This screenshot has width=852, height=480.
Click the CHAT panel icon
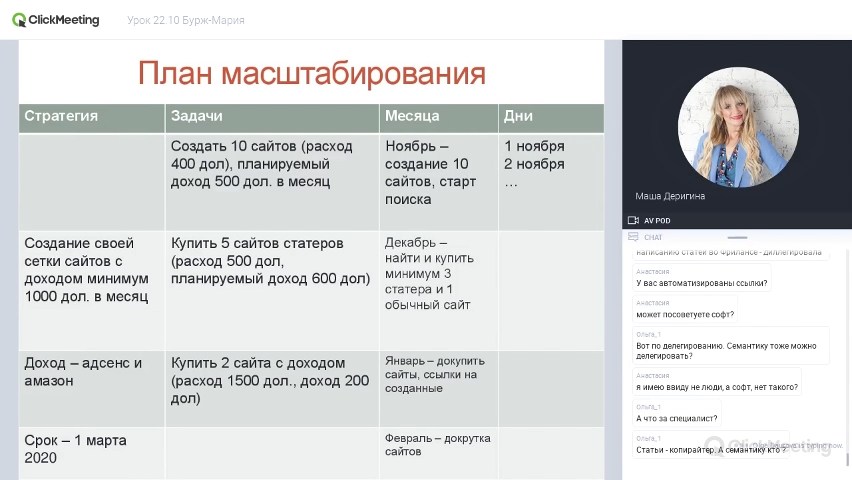(x=633, y=237)
